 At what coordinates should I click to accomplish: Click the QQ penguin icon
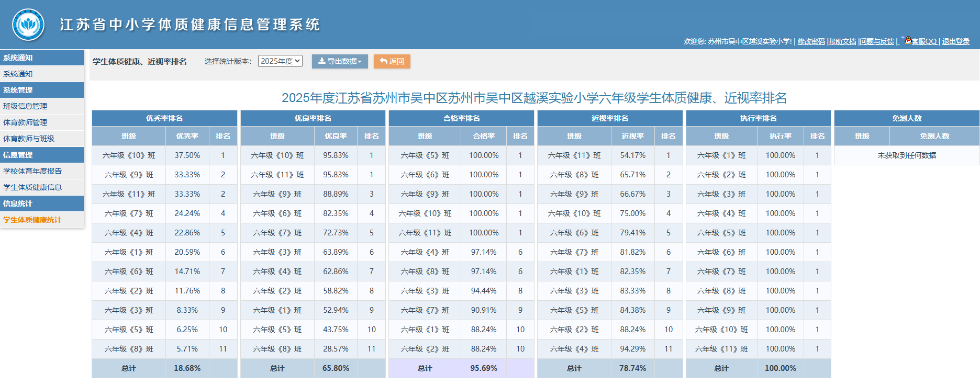tap(908, 40)
